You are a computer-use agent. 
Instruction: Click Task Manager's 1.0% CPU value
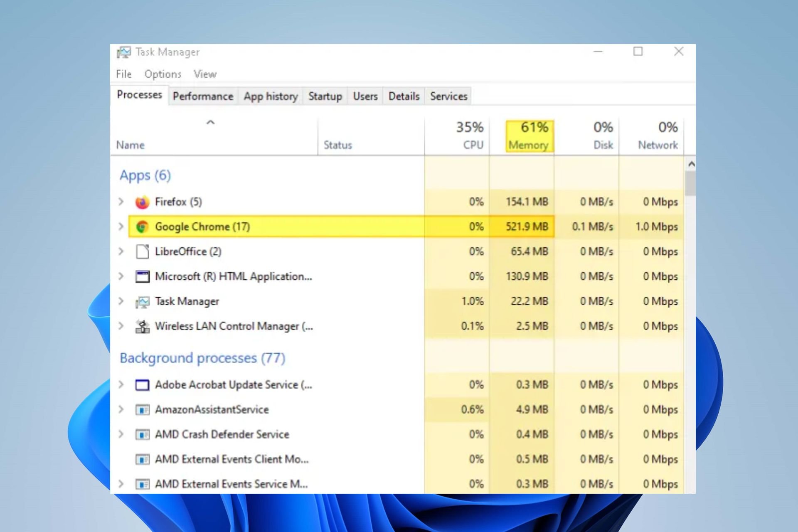(x=472, y=301)
